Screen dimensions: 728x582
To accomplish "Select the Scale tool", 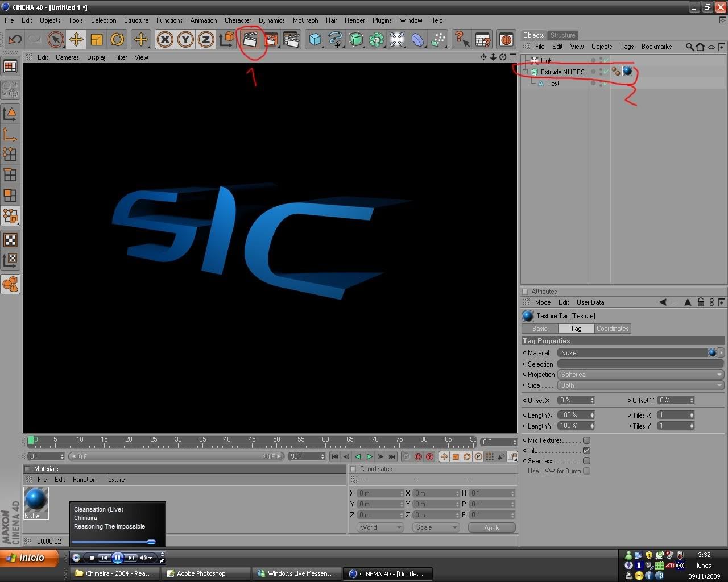I will click(x=96, y=39).
